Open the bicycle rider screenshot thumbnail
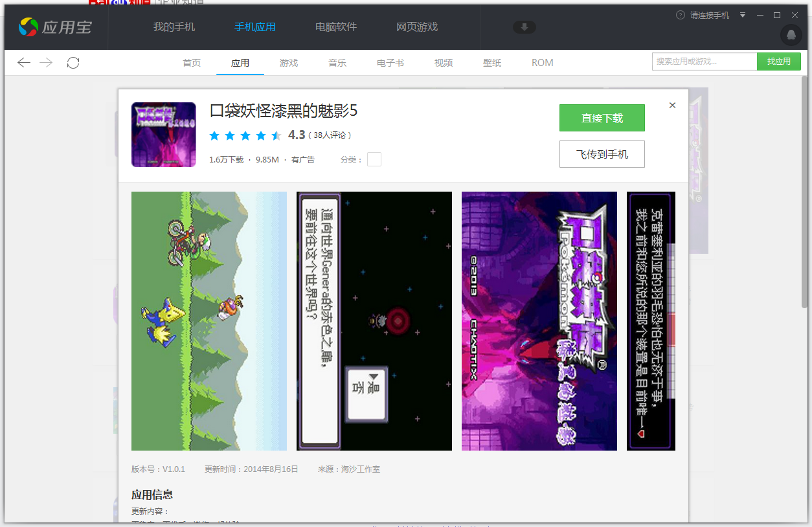Viewport: 812px width, 527px height. tap(209, 321)
